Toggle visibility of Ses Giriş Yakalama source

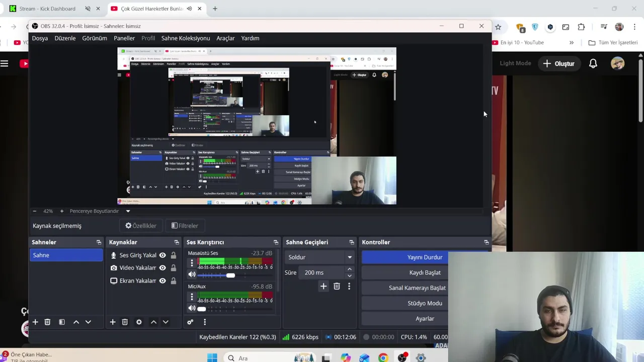coord(163,255)
